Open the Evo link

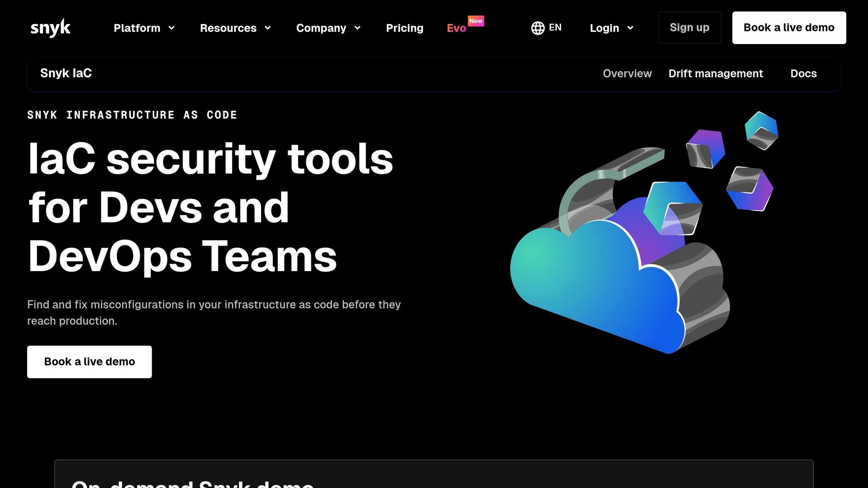[456, 28]
